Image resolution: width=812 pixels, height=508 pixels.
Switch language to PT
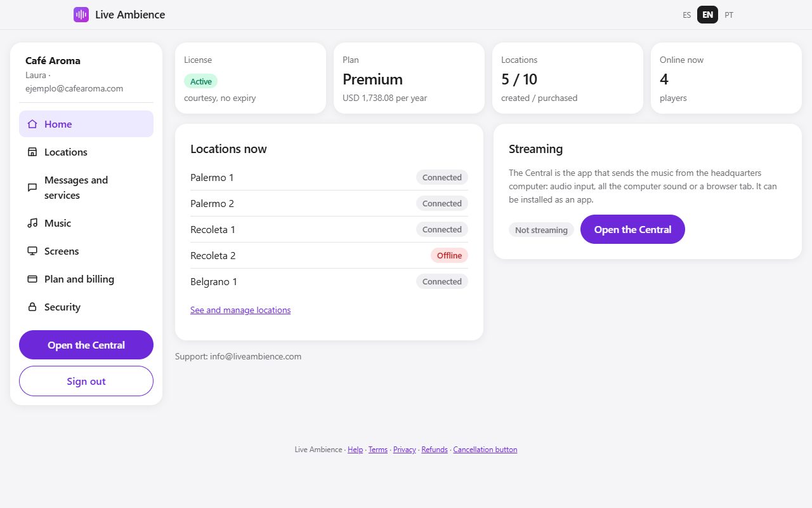729,15
